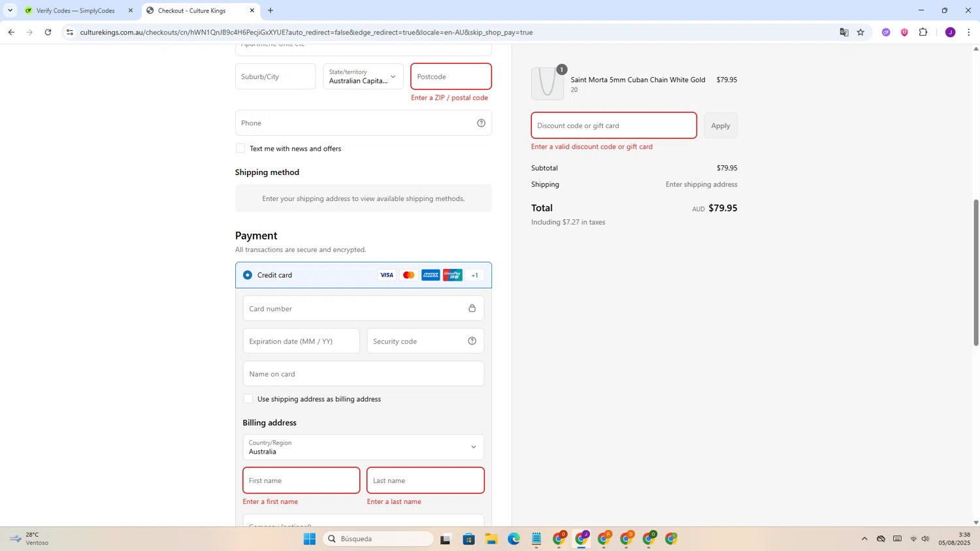Click the Visa card logo
980x551 pixels.
coord(387,275)
